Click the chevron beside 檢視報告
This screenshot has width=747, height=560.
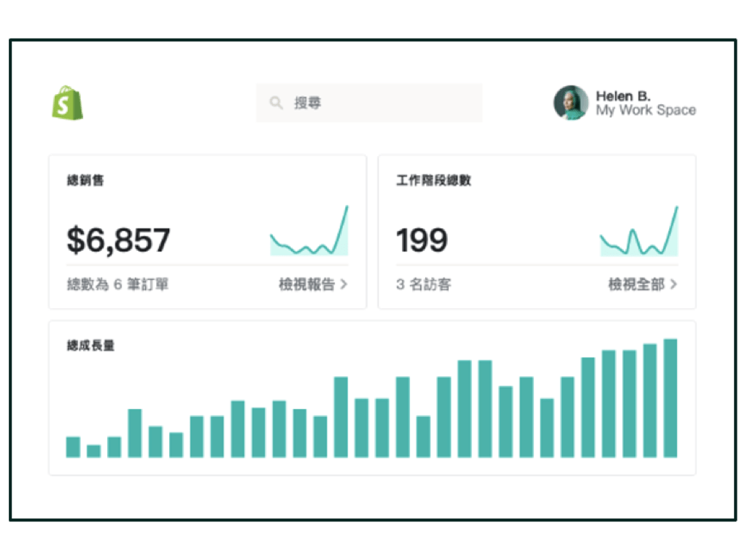[344, 284]
